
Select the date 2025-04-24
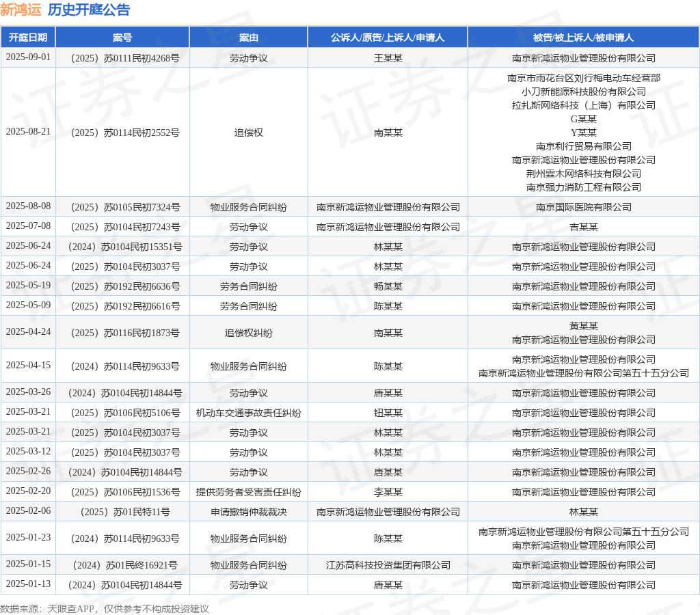pyautogui.click(x=28, y=332)
